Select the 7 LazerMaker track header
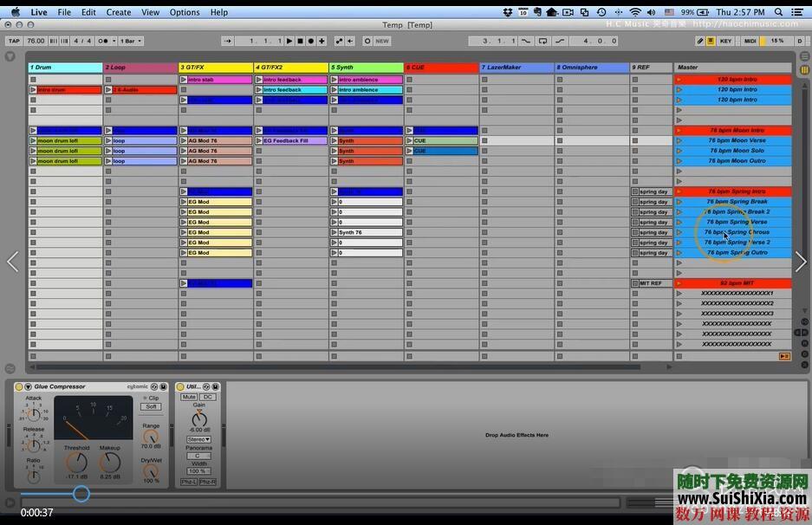 click(516, 68)
